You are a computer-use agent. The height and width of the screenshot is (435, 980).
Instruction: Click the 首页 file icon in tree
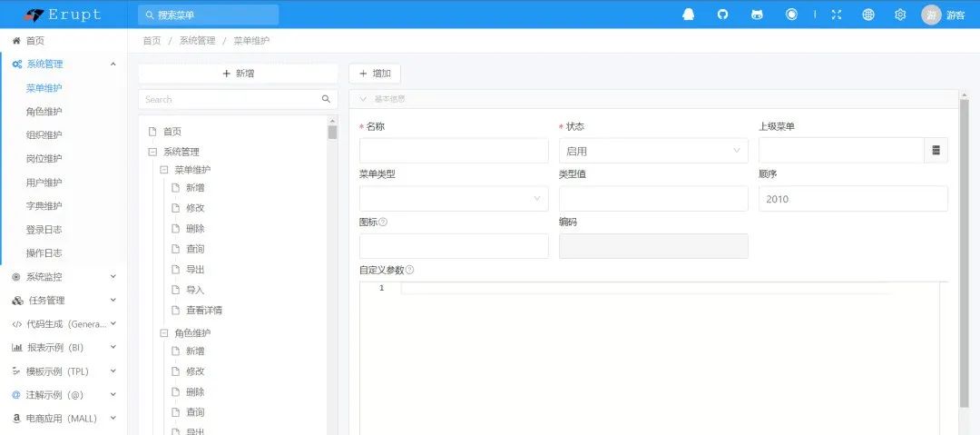pyautogui.click(x=152, y=132)
